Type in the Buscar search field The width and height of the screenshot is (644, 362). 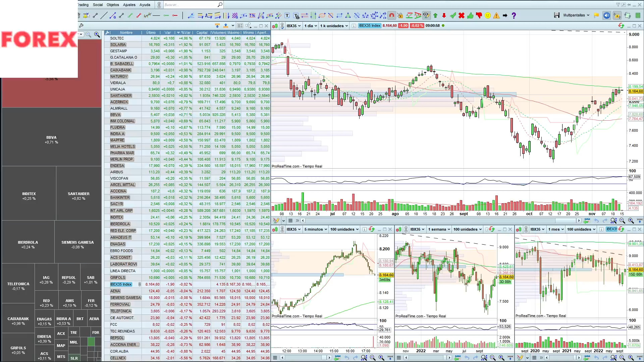pos(190,5)
